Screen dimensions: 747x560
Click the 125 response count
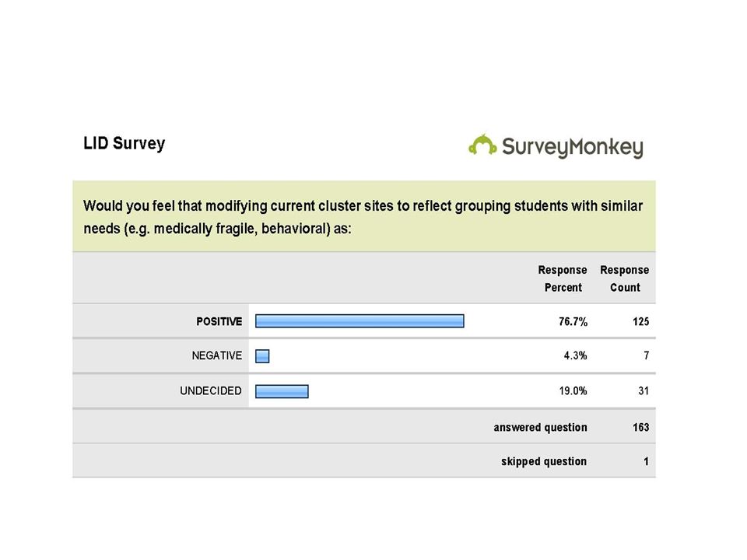tap(640, 321)
